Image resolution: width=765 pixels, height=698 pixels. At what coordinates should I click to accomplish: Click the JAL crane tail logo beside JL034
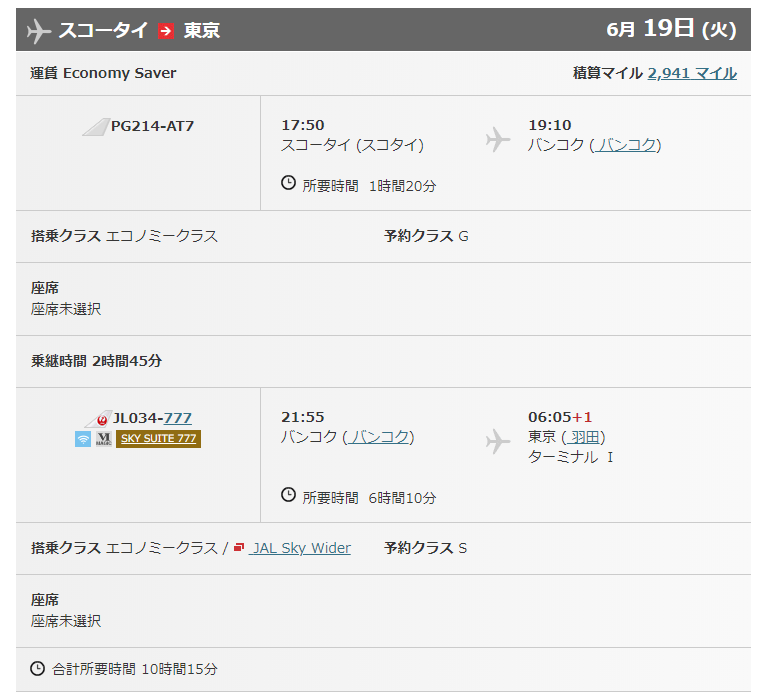(99, 418)
